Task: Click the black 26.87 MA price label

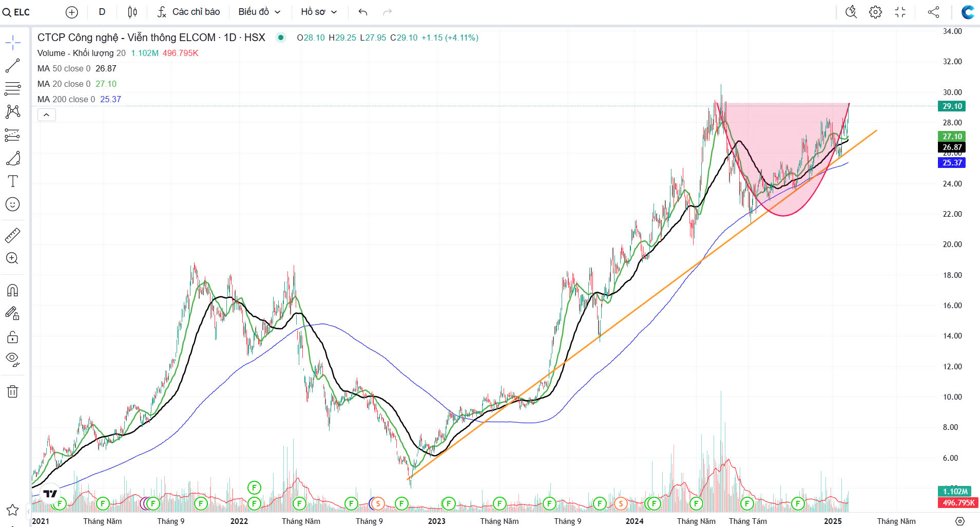Action: pos(952,147)
